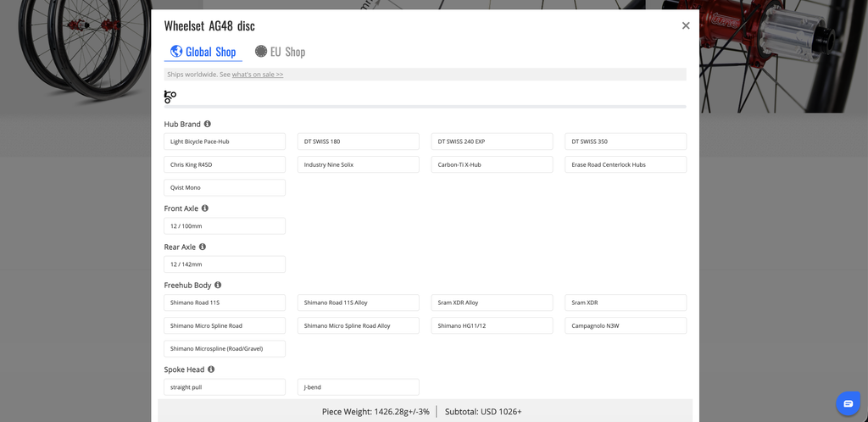
Task: Choose Chris King R45D hub
Action: [x=225, y=165]
